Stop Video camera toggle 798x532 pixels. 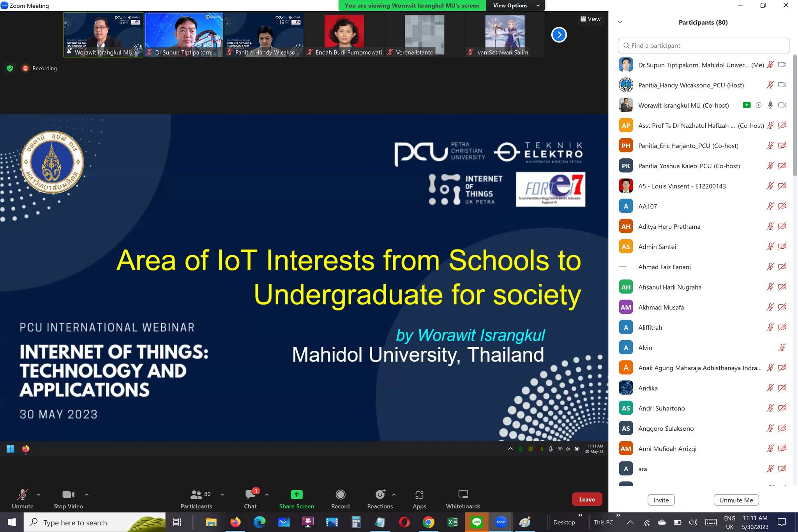click(68, 495)
